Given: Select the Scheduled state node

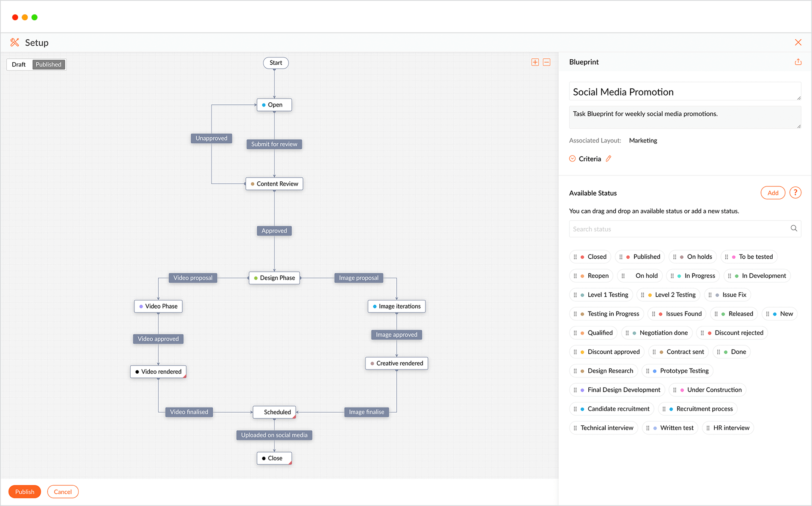Looking at the screenshot, I should coord(274,412).
